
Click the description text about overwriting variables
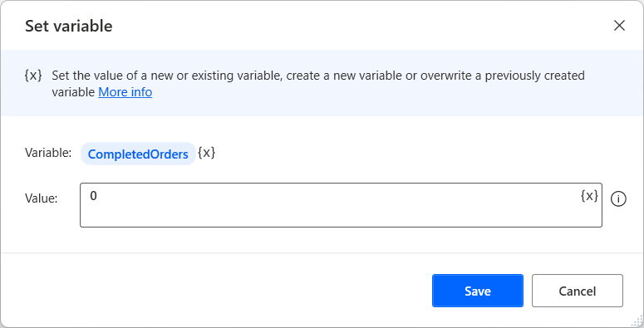tap(318, 84)
